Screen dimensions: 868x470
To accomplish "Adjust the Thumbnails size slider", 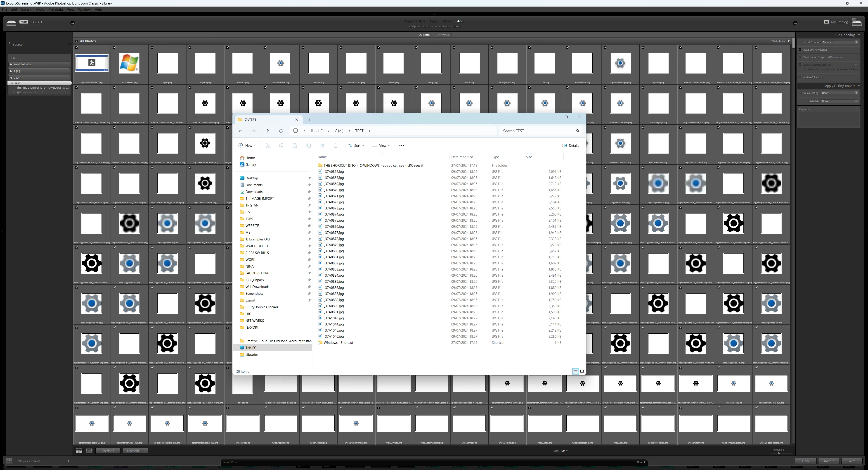I will (778, 453).
